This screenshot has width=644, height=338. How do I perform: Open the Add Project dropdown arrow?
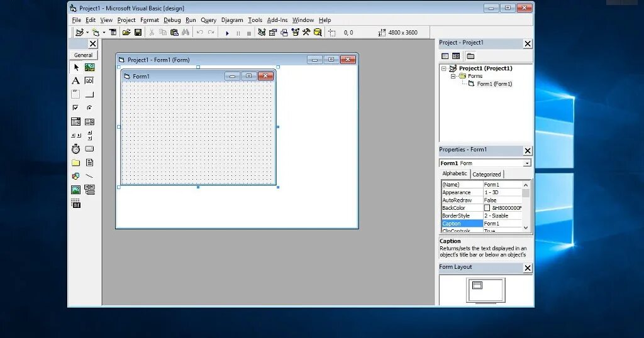click(87, 33)
